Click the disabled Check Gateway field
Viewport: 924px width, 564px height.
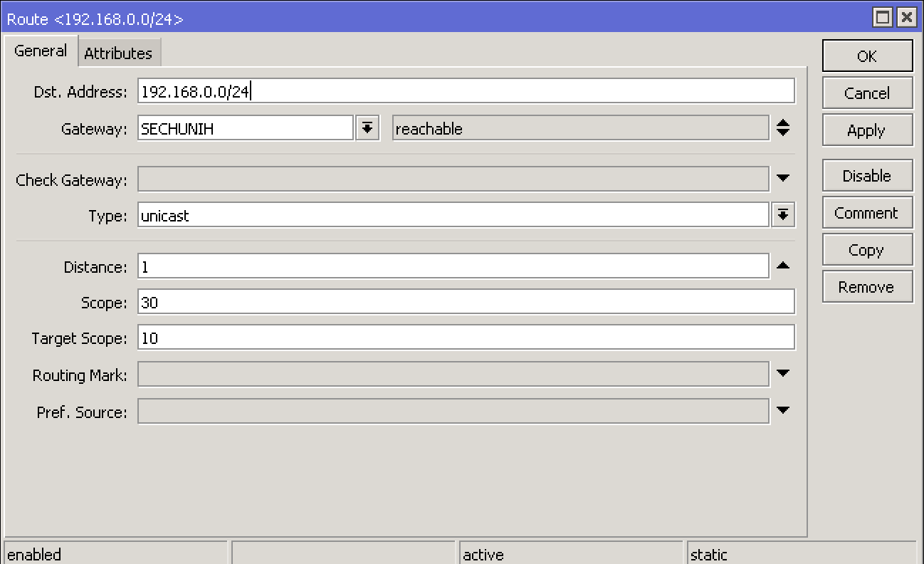pos(453,179)
